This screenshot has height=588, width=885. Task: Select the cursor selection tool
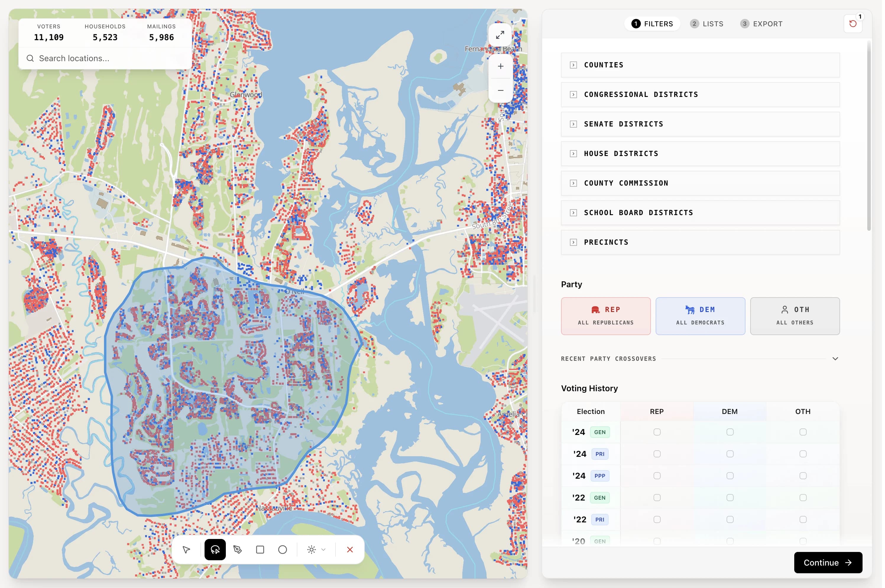tap(187, 549)
